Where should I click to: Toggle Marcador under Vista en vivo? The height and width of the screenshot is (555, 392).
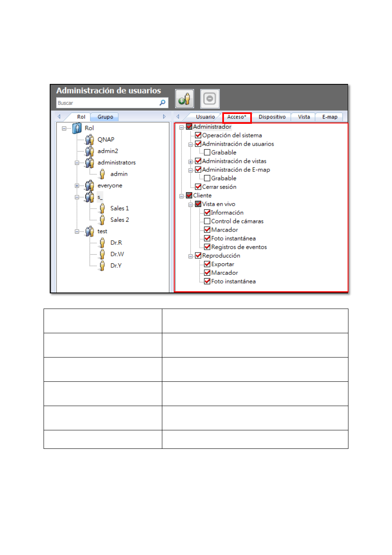tap(207, 230)
